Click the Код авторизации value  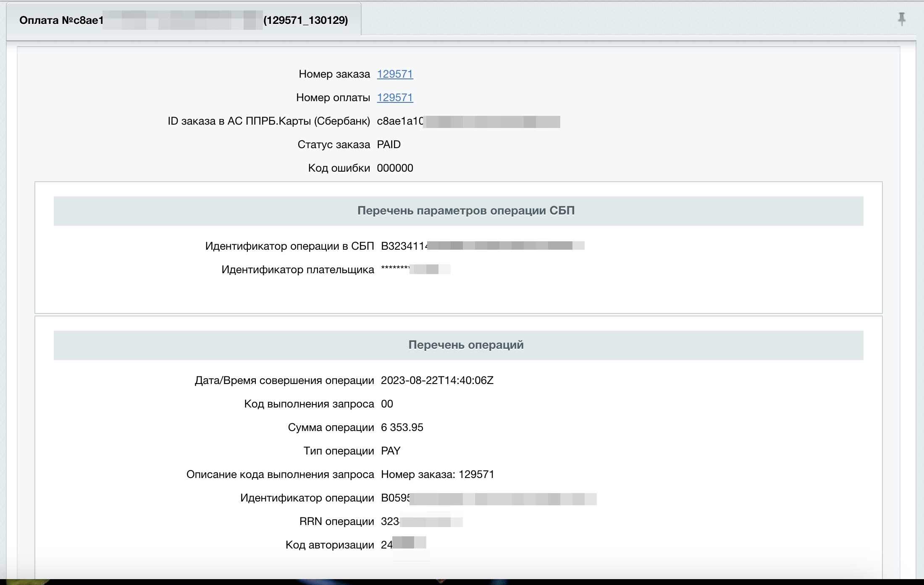click(x=403, y=545)
